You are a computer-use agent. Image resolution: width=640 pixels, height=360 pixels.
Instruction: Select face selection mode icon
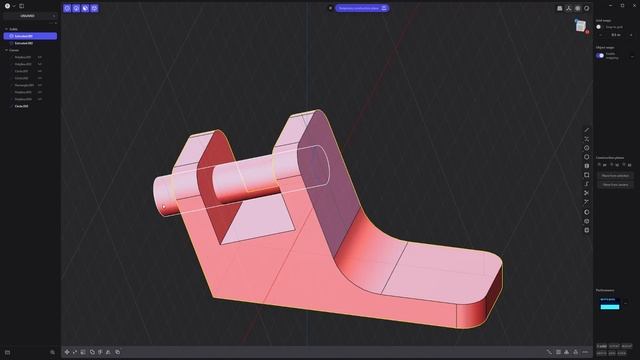[85, 8]
